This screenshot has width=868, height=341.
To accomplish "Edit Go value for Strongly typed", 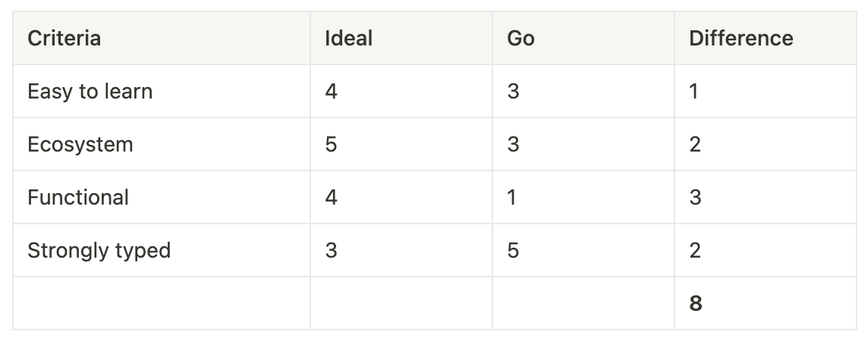I will (583, 250).
